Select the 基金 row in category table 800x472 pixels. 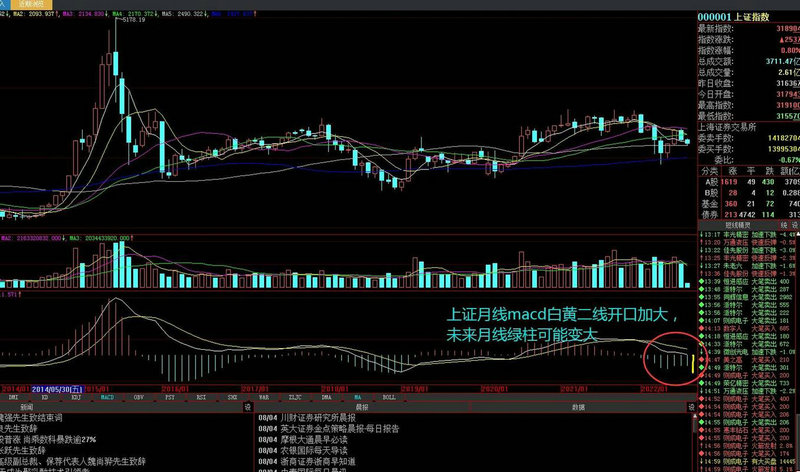click(706, 203)
